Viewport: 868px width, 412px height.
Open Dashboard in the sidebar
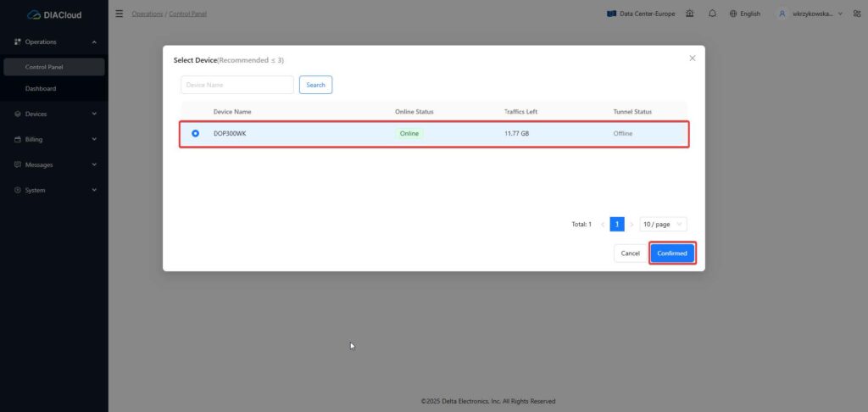click(x=41, y=88)
